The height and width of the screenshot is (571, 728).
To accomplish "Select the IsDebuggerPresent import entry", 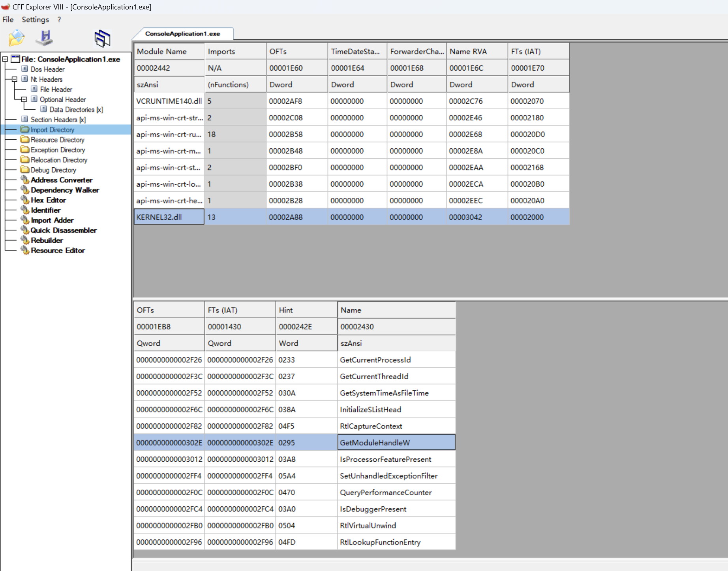I will (x=373, y=509).
